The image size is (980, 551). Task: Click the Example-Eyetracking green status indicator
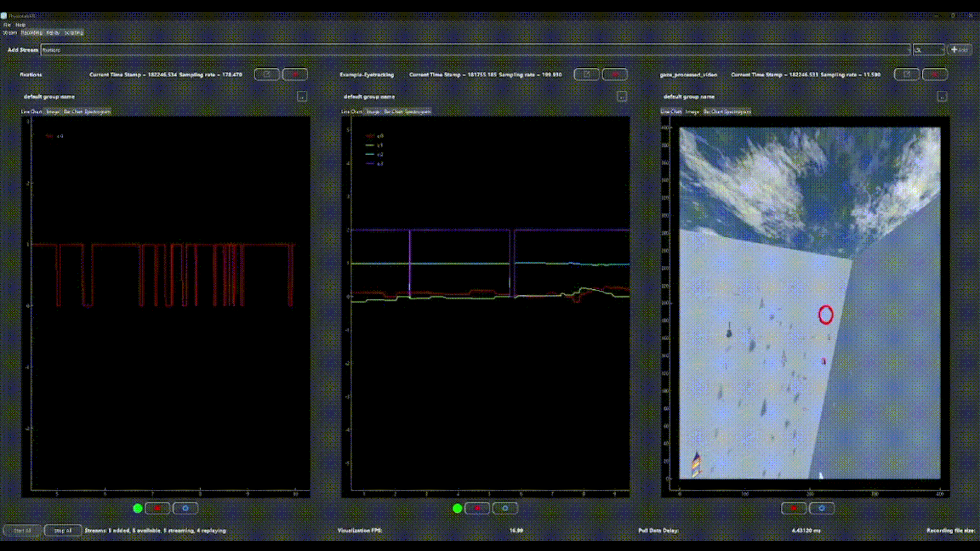457,508
